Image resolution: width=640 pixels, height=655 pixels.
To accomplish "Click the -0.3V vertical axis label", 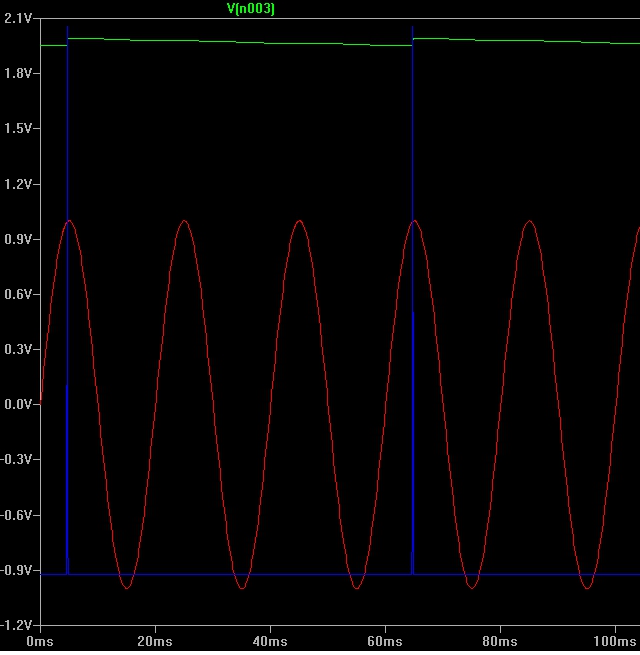I will coord(16,460).
